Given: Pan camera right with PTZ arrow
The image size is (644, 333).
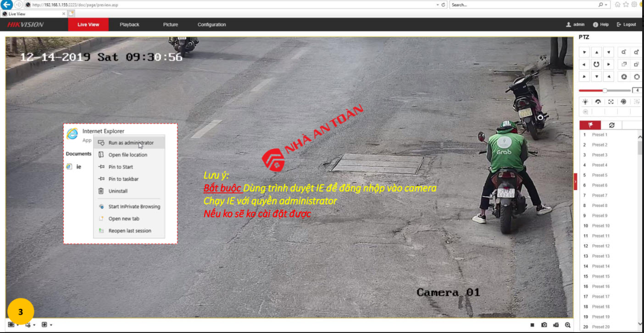Looking at the screenshot, I should tap(609, 65).
